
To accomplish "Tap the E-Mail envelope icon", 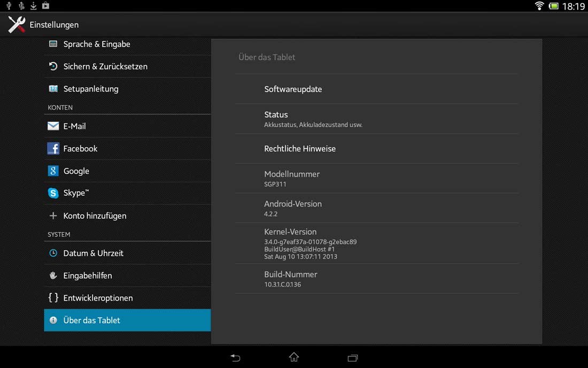I will pos(53,126).
